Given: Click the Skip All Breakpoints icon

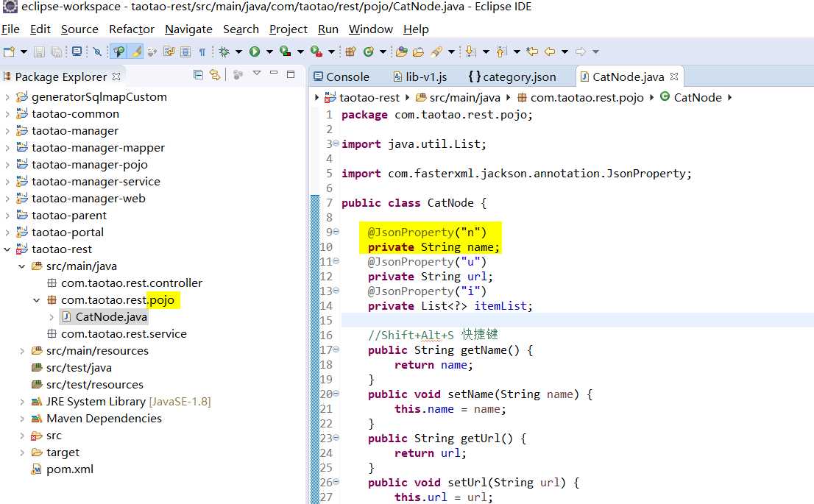Looking at the screenshot, I should [x=98, y=52].
